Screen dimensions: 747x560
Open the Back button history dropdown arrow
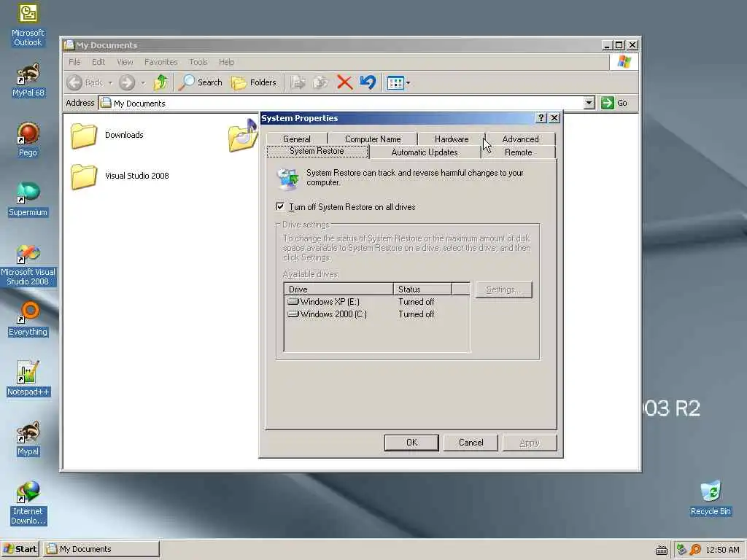click(111, 83)
